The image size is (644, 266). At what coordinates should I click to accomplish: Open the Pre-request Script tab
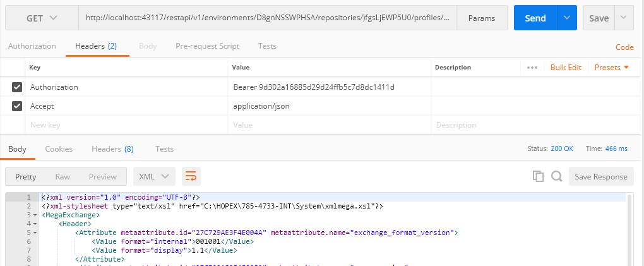coord(207,46)
